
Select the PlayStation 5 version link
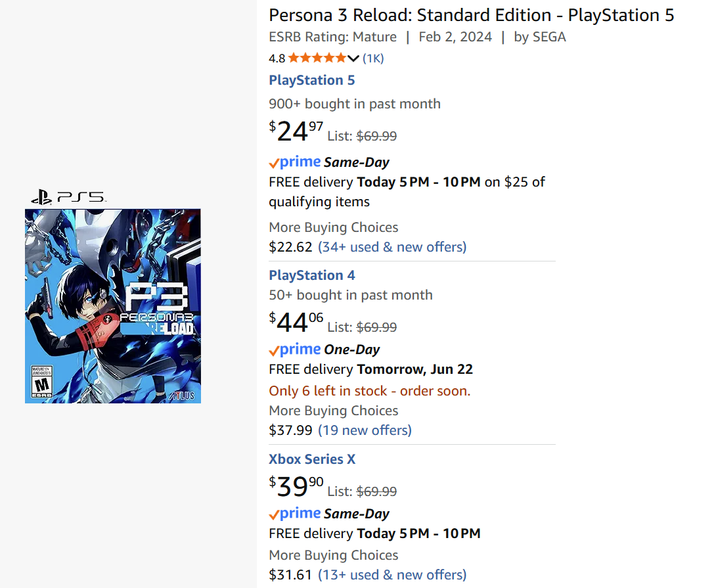[x=312, y=80]
